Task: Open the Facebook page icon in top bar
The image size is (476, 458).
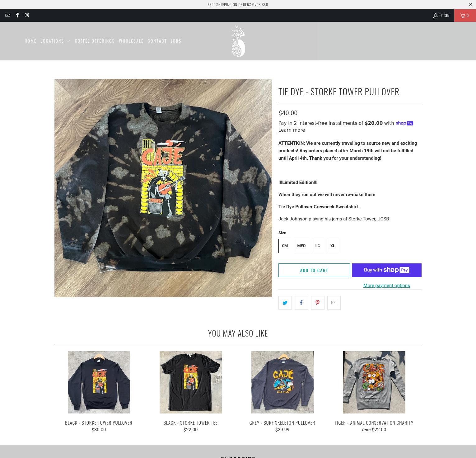Action: (x=17, y=15)
